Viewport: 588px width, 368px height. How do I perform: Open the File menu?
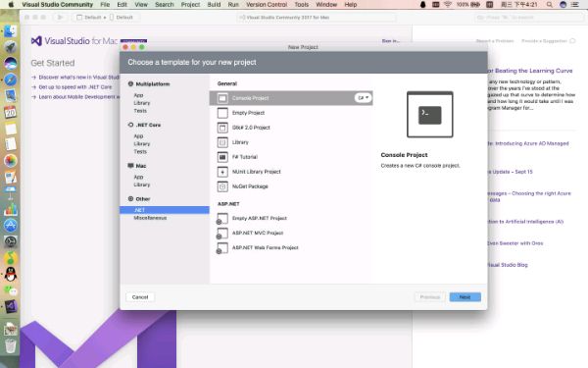click(x=105, y=5)
